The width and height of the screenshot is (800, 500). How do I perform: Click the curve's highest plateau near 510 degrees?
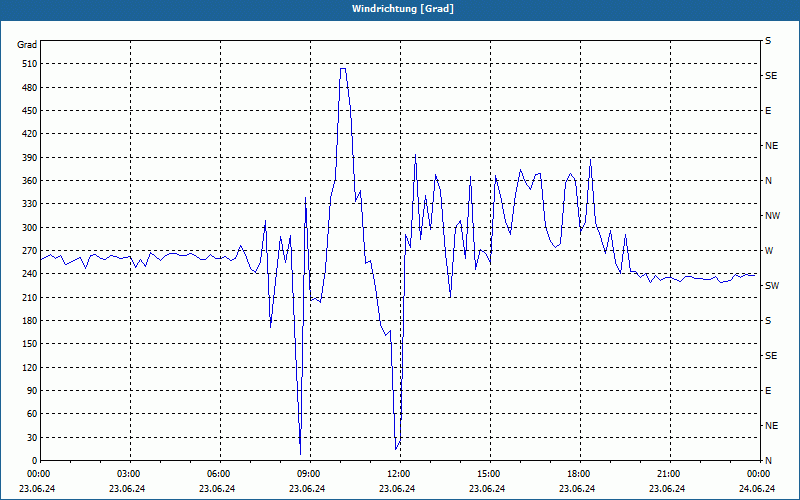click(343, 68)
